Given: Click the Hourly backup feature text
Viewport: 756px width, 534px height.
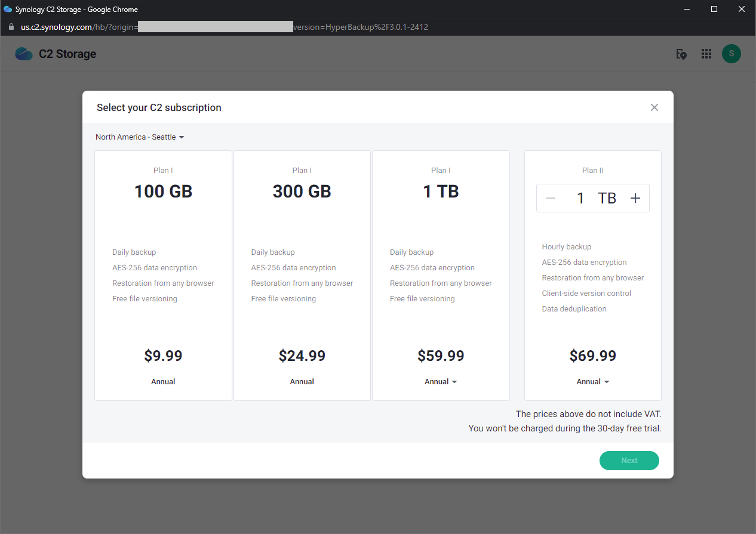Looking at the screenshot, I should click(567, 247).
